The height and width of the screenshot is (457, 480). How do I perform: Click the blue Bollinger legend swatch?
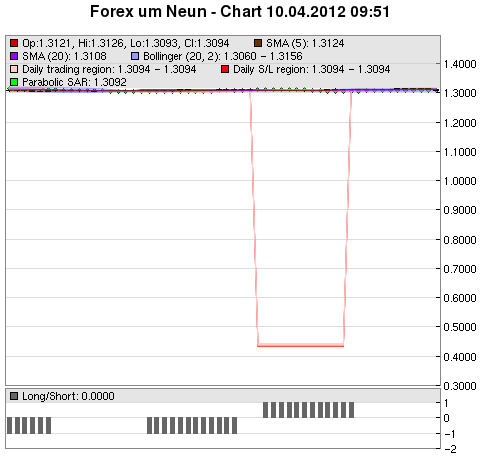tap(135, 56)
